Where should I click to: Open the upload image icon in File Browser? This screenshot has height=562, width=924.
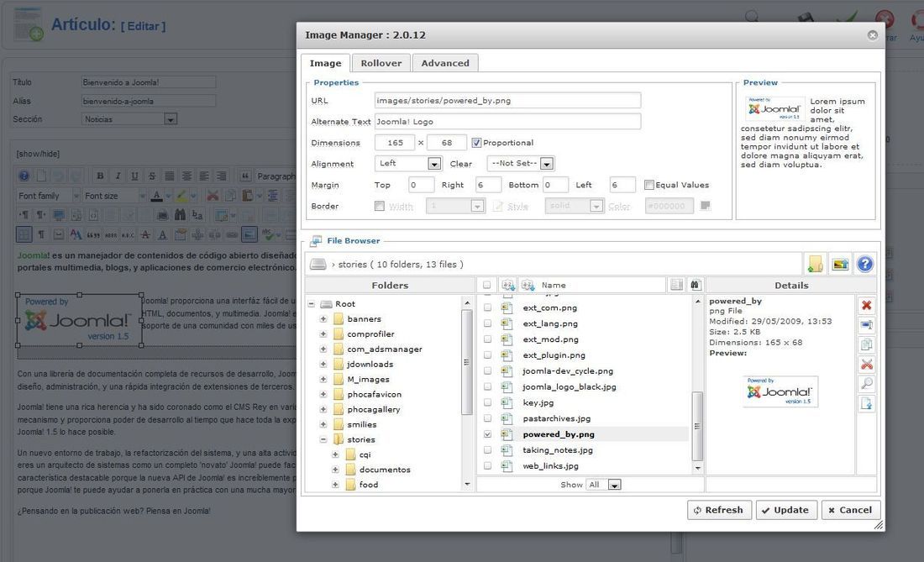(840, 264)
